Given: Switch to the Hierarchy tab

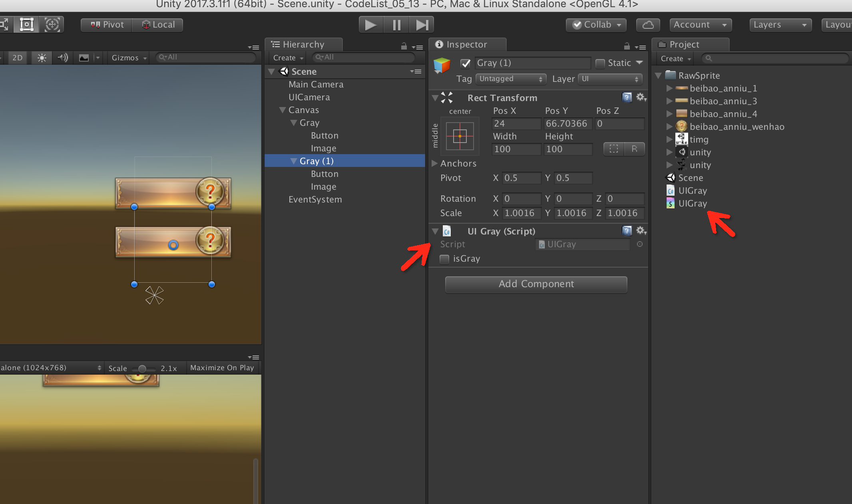Looking at the screenshot, I should pos(303,44).
